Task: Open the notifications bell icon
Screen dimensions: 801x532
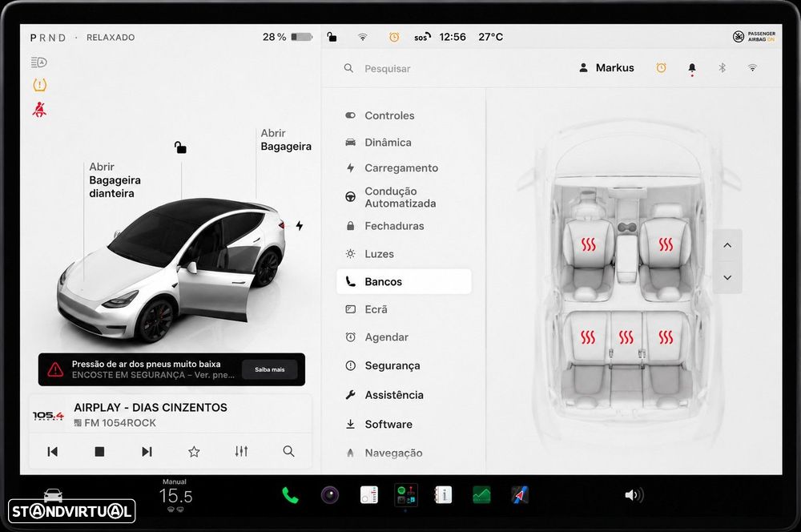Action: [692, 68]
